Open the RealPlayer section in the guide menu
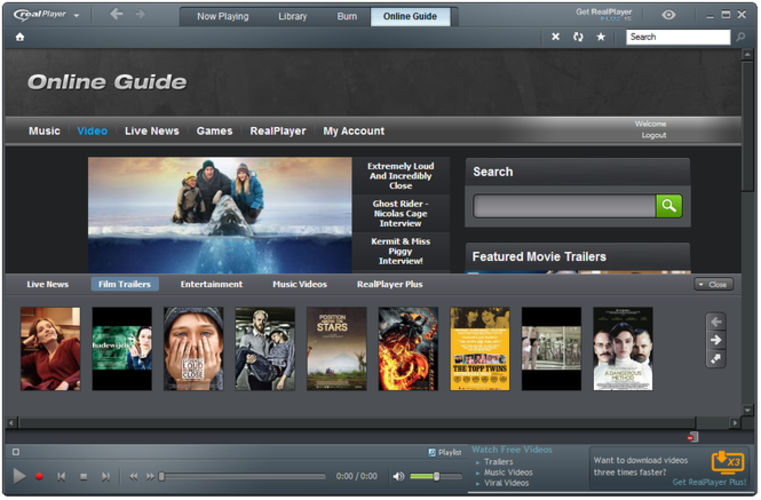 click(x=278, y=131)
